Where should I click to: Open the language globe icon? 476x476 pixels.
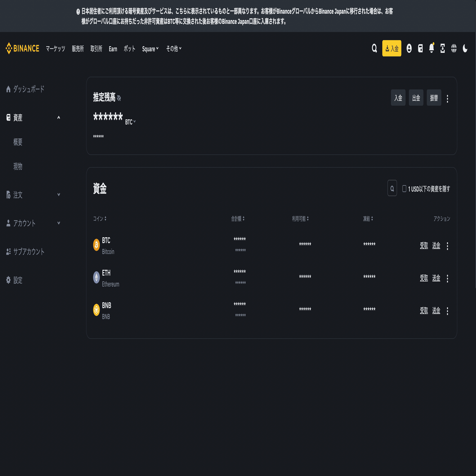[454, 48]
